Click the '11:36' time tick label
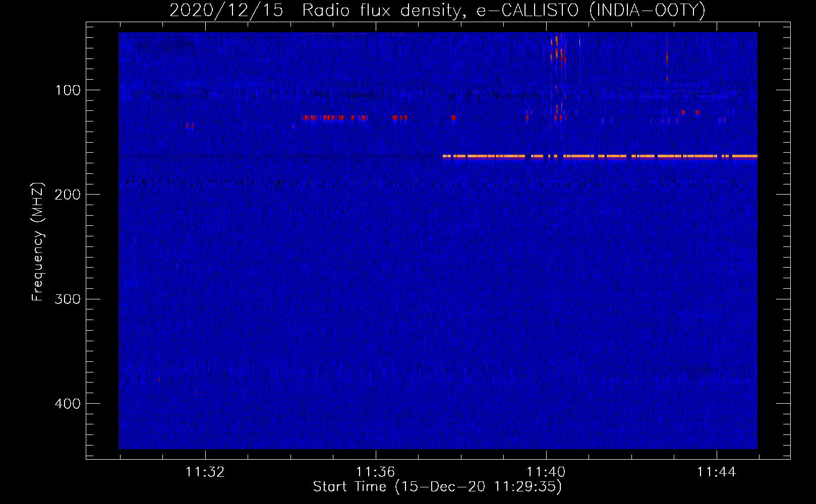Screen dimensions: 816x504 [375, 472]
